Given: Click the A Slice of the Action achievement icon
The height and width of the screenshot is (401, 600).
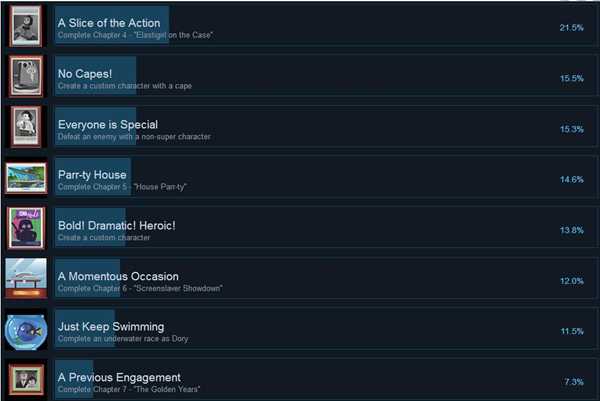Looking at the screenshot, I should pyautogui.click(x=26, y=26).
